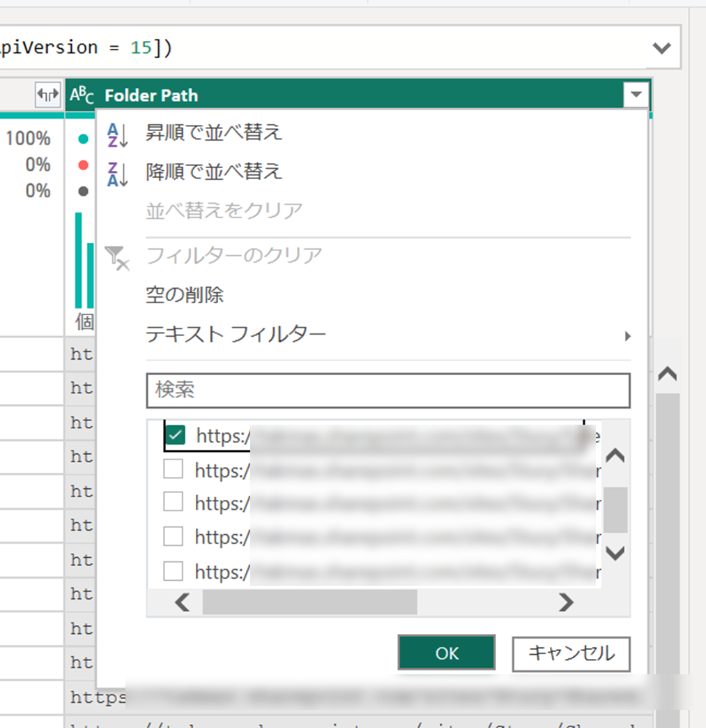Click the filter list vertical scrollbar thumb
This screenshot has width=706, height=728.
(615, 510)
